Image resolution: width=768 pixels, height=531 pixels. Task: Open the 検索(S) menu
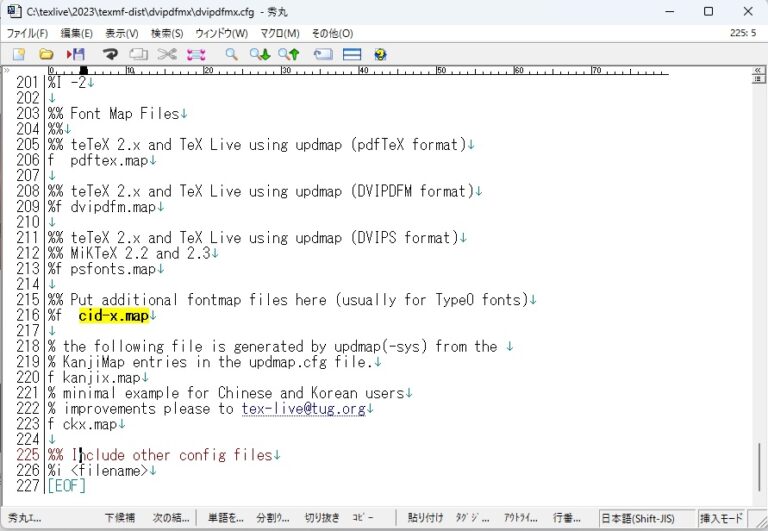click(167, 33)
